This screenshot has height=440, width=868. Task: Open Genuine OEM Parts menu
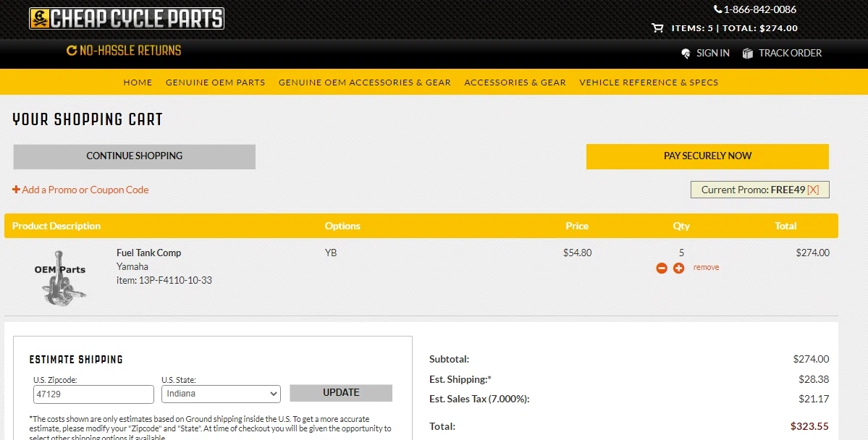tap(215, 82)
